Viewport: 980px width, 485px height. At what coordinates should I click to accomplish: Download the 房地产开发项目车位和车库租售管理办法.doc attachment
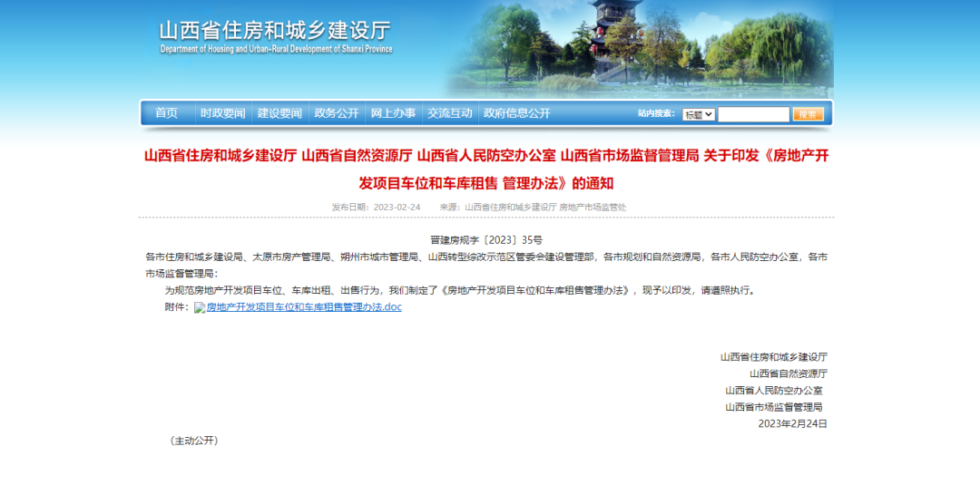[x=304, y=307]
